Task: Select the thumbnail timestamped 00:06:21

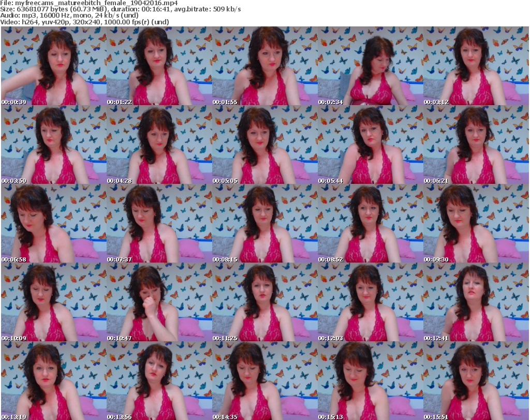Action: 476,144
